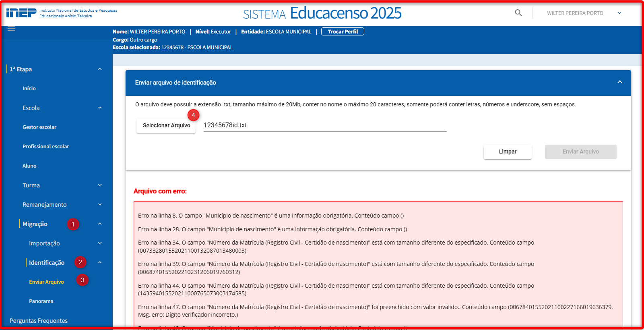Expand the Remanejamento submenu chevron
Screen dimensions: 644x330
(100, 204)
